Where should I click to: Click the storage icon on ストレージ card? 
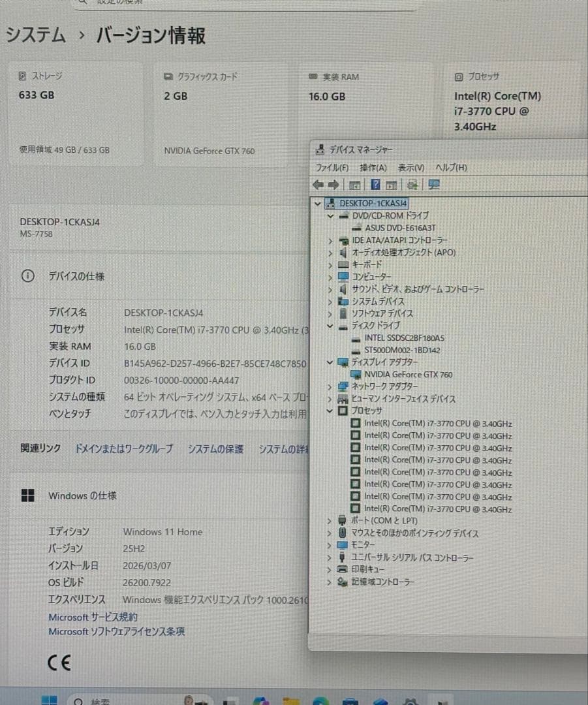[22, 76]
